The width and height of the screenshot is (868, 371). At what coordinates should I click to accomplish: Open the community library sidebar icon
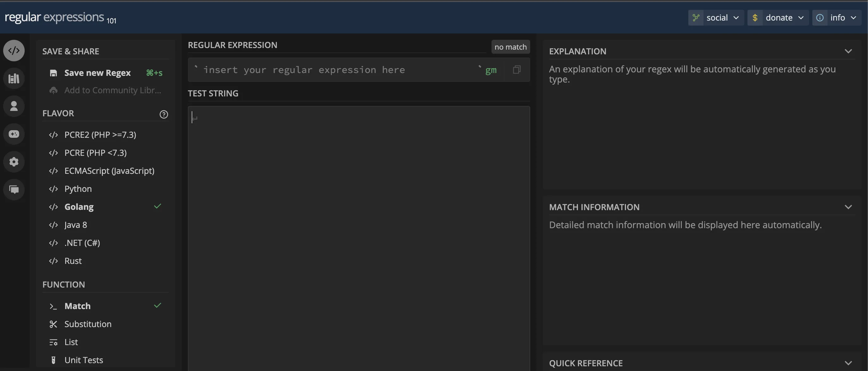coord(14,78)
